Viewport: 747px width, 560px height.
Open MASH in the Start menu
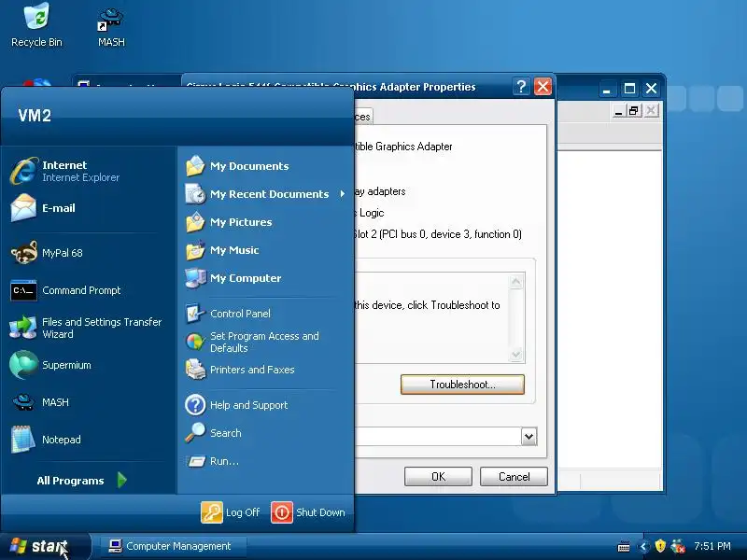coord(89,402)
